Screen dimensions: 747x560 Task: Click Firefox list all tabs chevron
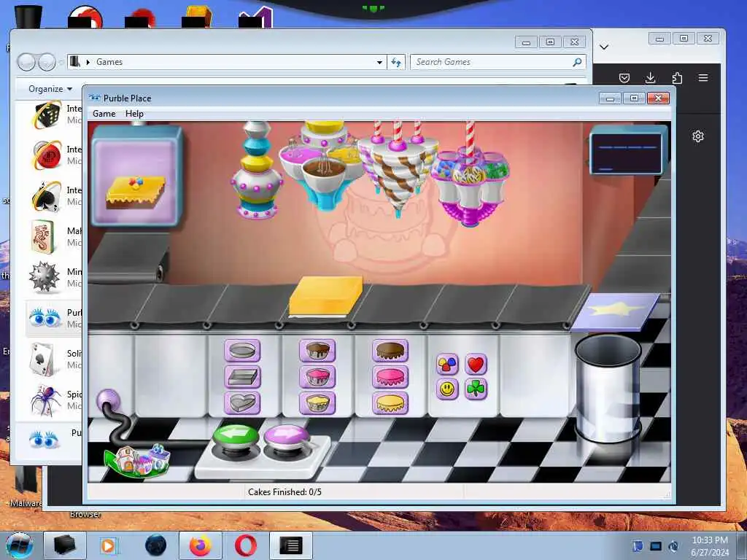coord(604,47)
